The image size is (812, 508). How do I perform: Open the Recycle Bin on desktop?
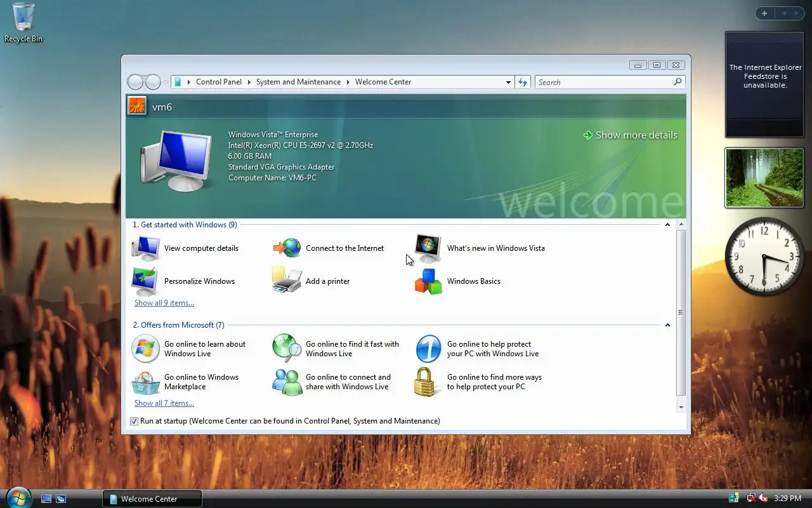coord(23,23)
